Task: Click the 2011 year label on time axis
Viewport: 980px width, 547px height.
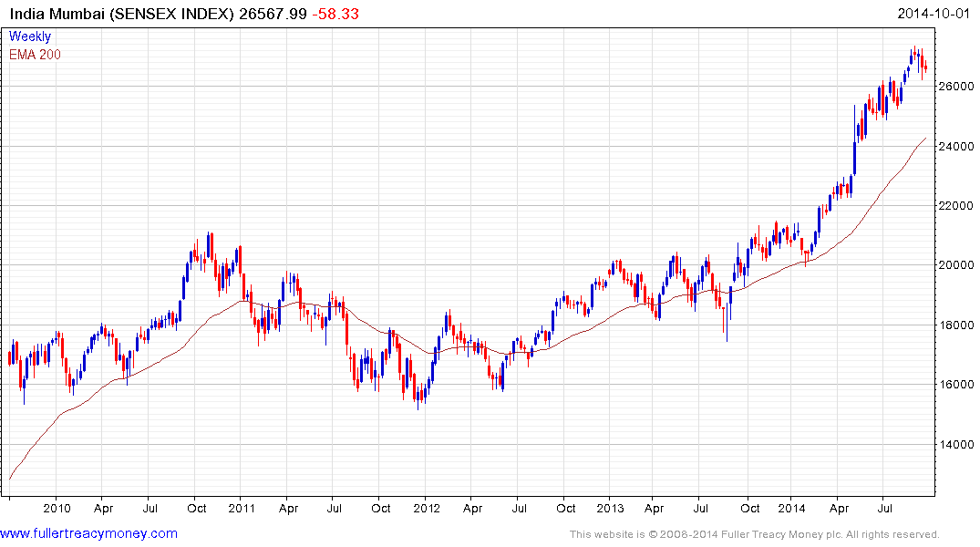Action: tap(242, 508)
